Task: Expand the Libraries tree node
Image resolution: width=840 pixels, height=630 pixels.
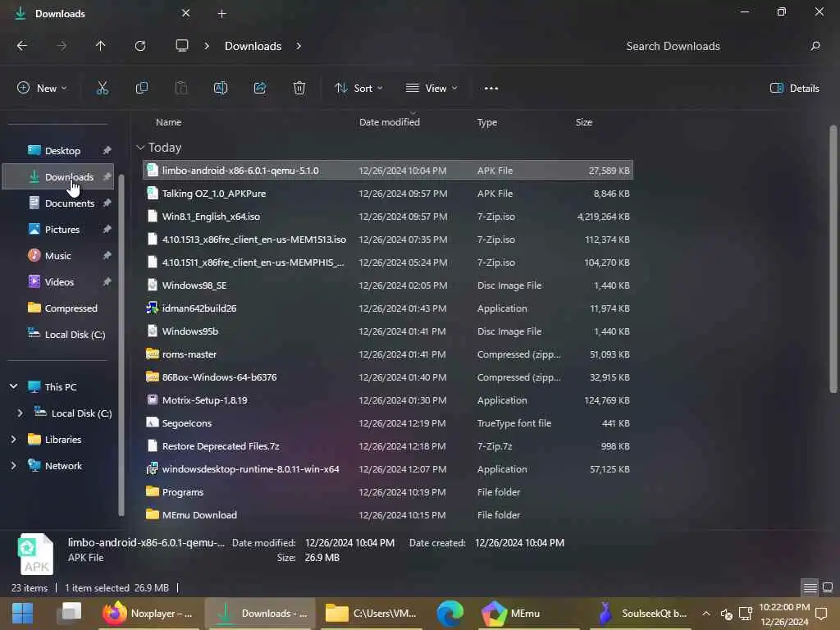Action: (x=13, y=440)
